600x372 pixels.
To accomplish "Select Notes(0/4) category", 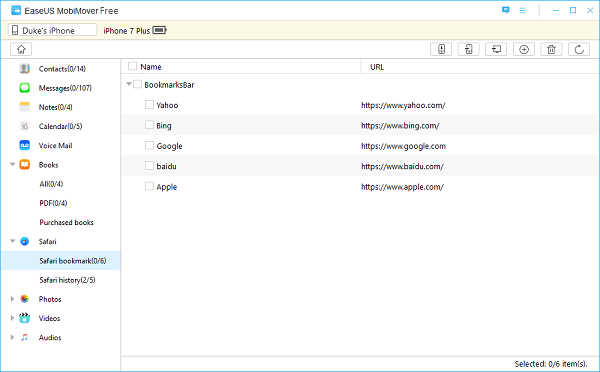I will [55, 107].
